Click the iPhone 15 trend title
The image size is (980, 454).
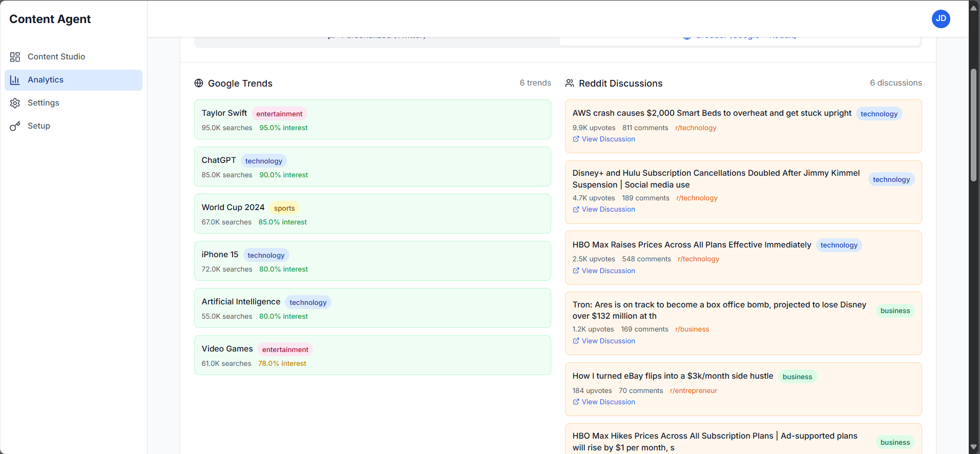point(220,255)
